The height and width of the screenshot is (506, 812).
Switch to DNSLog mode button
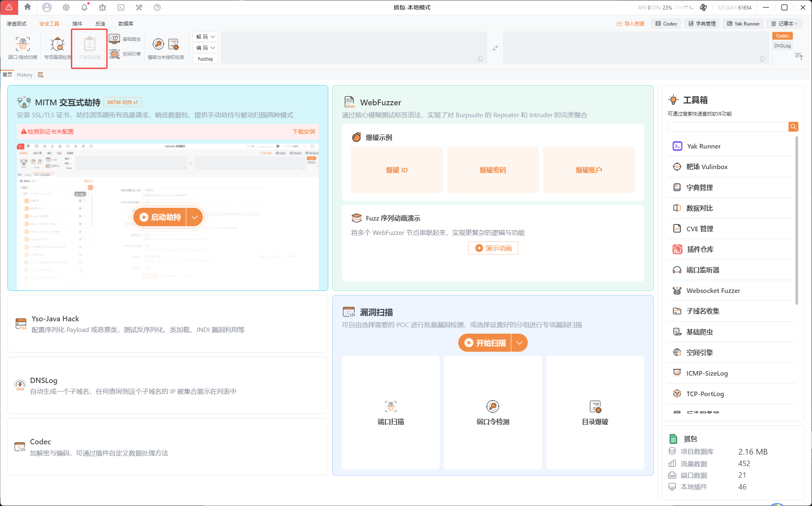782,46
